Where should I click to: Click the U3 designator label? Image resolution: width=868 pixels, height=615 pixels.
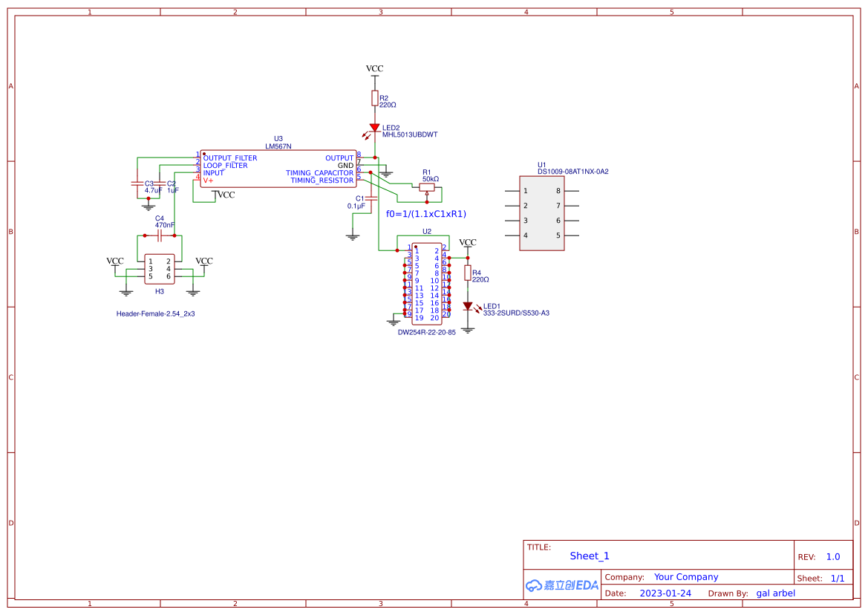[x=278, y=139]
